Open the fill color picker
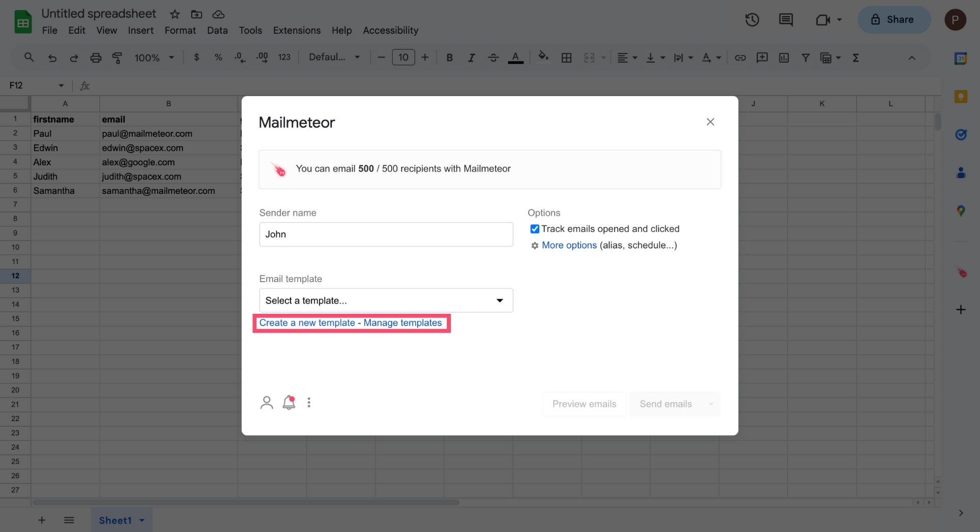Screen dimensions: 980x532 click(543, 57)
